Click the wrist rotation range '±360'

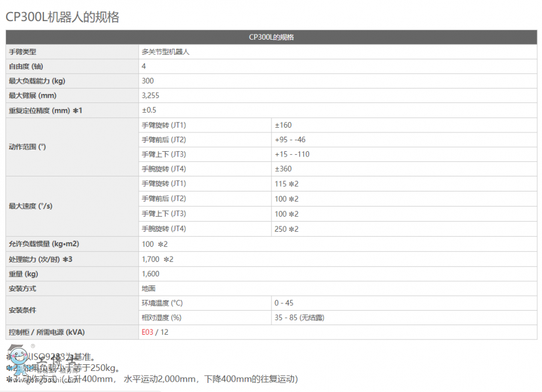pyautogui.click(x=283, y=169)
